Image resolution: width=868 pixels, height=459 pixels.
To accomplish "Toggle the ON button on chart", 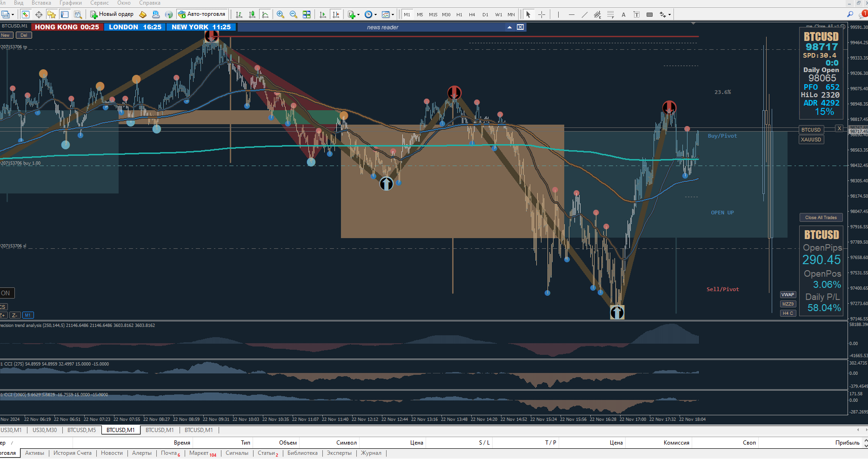I will 7,293.
